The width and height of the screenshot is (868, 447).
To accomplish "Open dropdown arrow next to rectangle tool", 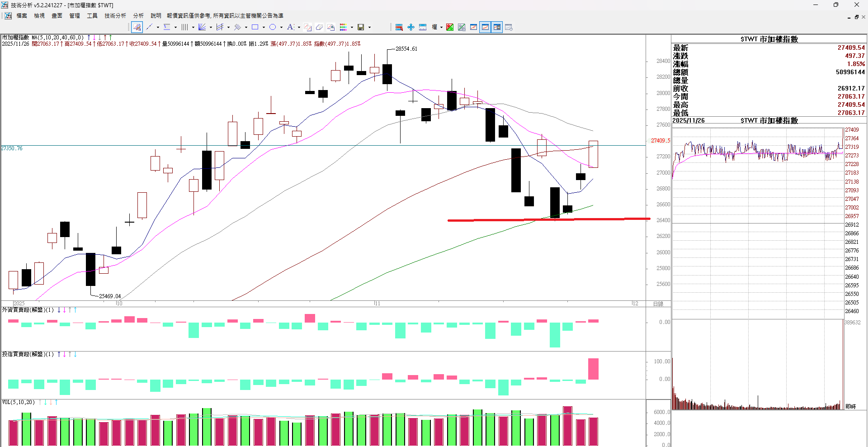I will coord(264,27).
